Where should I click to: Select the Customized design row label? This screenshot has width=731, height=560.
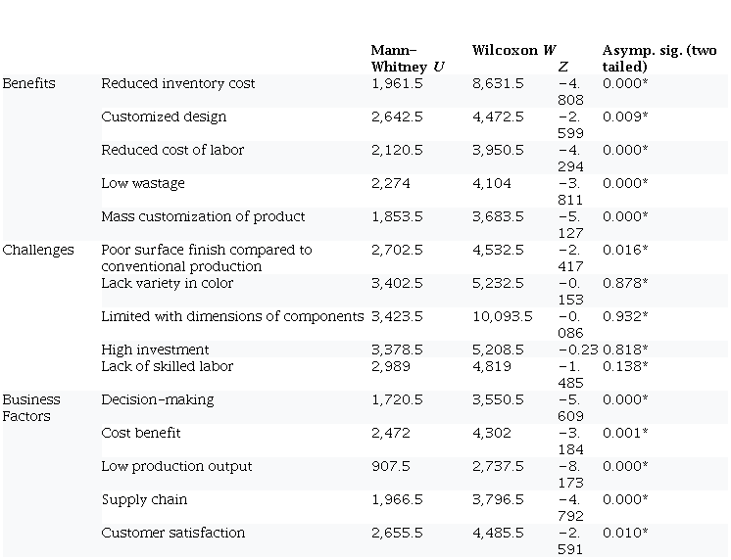coord(164,117)
